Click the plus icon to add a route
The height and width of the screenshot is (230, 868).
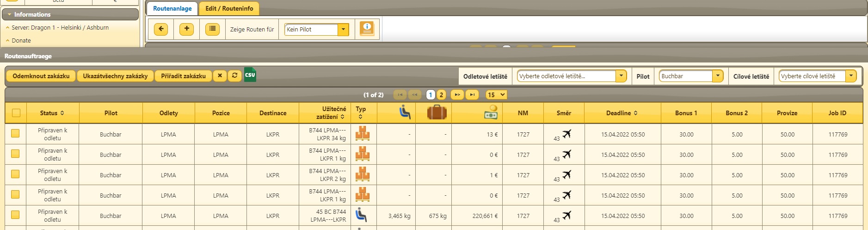pos(186,29)
